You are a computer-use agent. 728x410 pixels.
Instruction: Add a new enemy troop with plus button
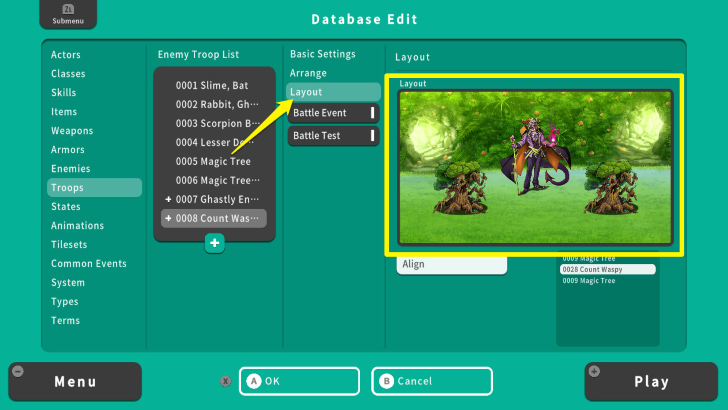click(x=214, y=243)
